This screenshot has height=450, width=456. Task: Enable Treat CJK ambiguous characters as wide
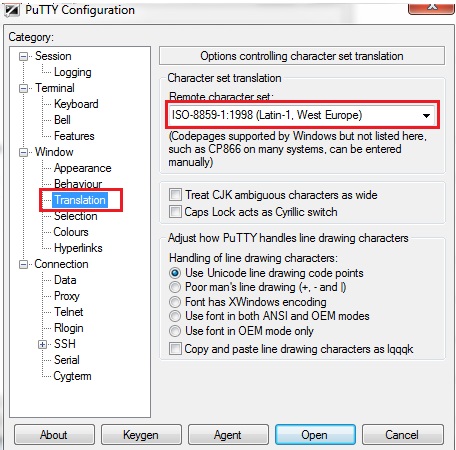click(x=175, y=195)
